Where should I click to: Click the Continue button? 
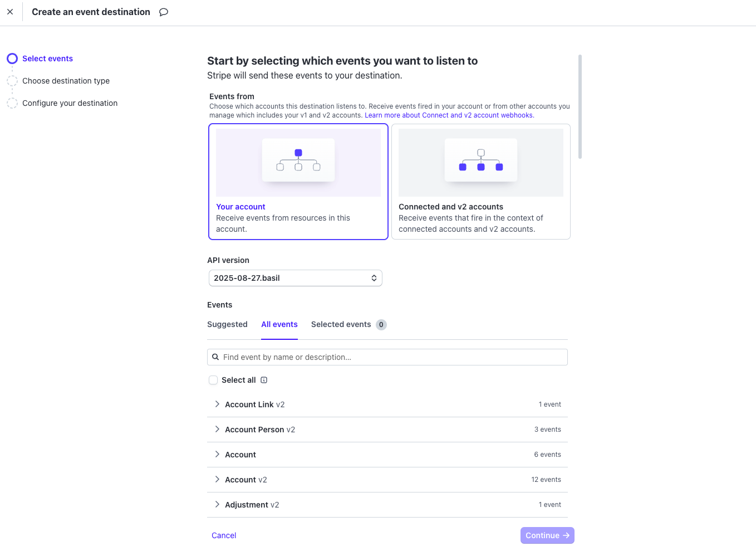[547, 535]
